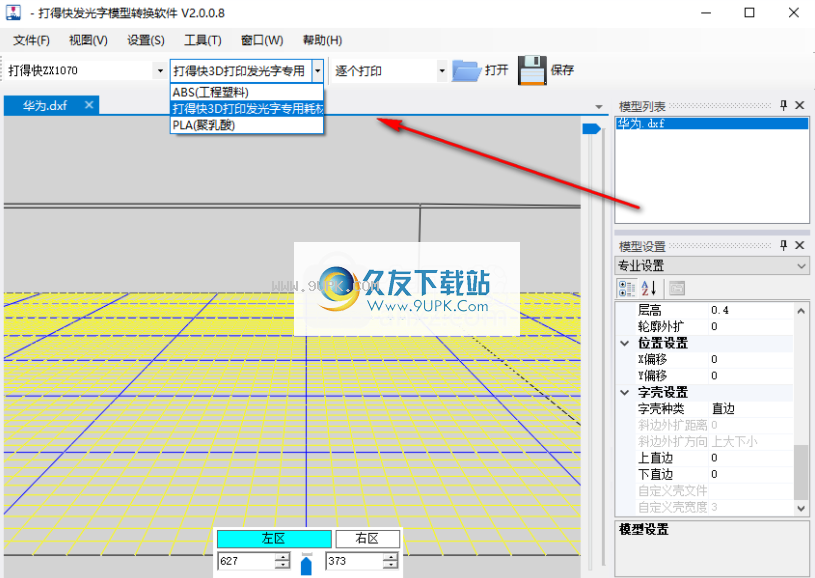Click the property pages icon
The width and height of the screenshot is (815, 578).
click(x=677, y=288)
